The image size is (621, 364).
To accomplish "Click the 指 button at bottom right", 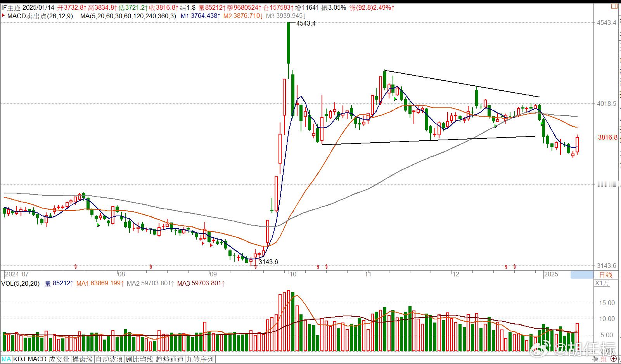I will (595, 360).
